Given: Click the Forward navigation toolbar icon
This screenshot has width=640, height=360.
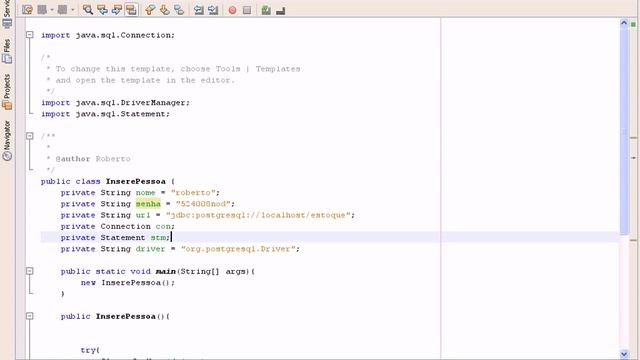Looking at the screenshot, I should click(62, 10).
